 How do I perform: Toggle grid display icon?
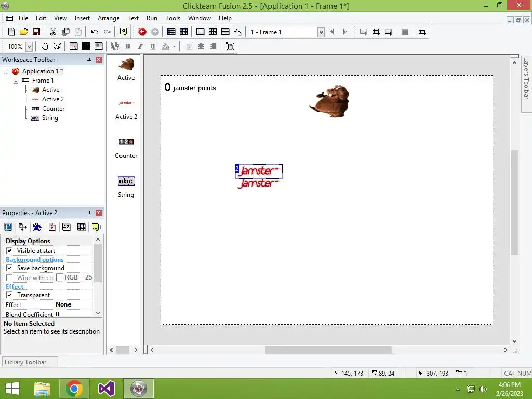coord(86,46)
